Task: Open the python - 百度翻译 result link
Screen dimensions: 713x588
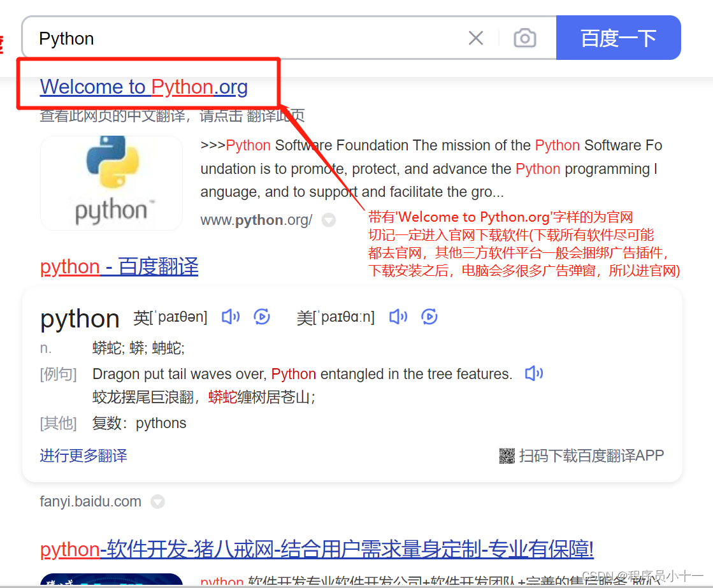Action: tap(119, 266)
